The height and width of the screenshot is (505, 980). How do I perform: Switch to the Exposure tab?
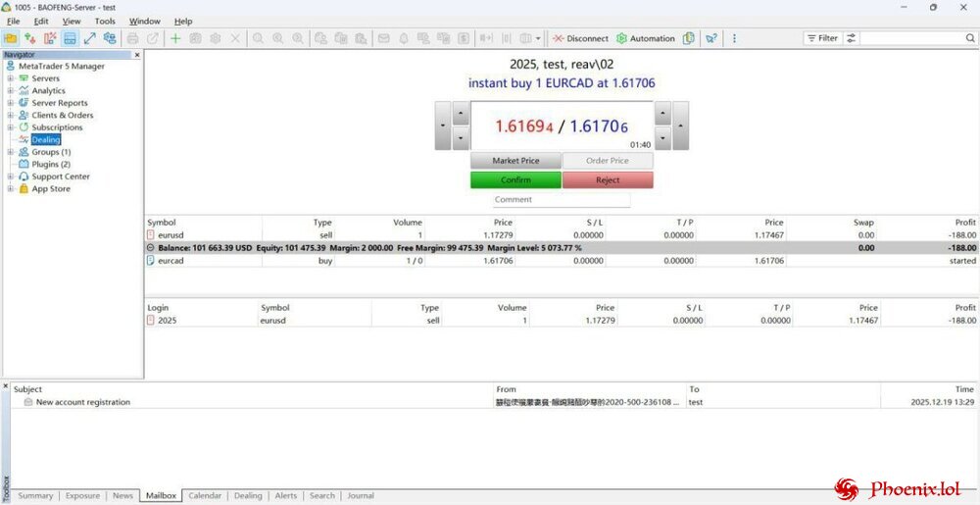click(x=82, y=495)
